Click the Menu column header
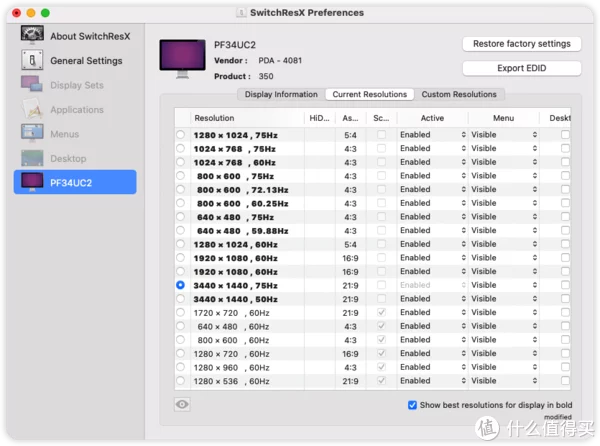Viewport: 600px width, 446px height. coord(504,118)
